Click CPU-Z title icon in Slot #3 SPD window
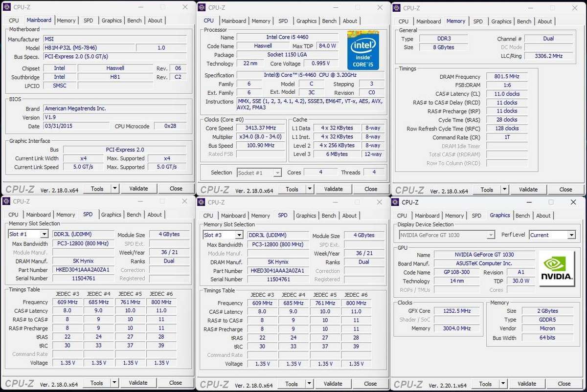This screenshot has width=587, height=392. pos(201,202)
